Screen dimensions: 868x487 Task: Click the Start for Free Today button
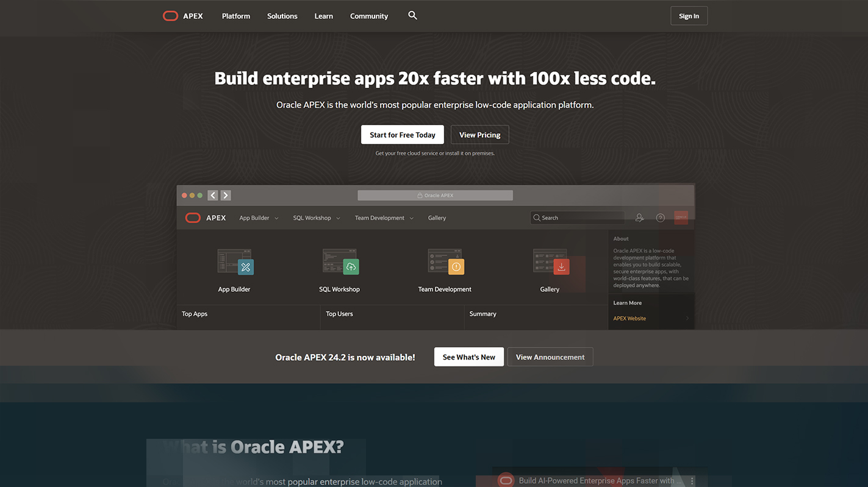click(402, 135)
